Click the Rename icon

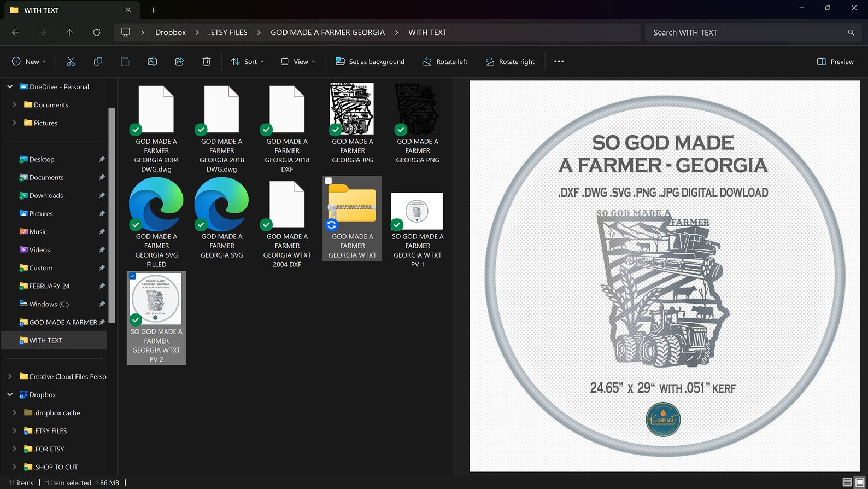click(x=152, y=62)
